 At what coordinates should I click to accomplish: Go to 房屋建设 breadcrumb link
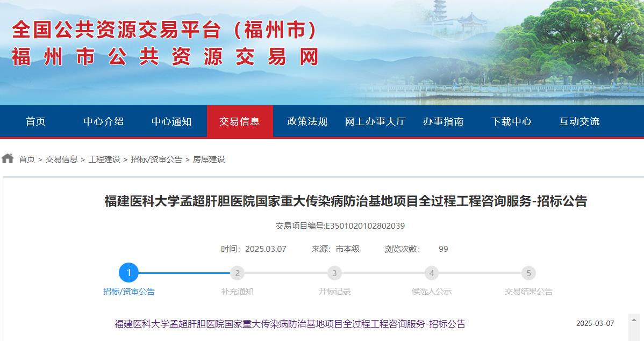209,159
